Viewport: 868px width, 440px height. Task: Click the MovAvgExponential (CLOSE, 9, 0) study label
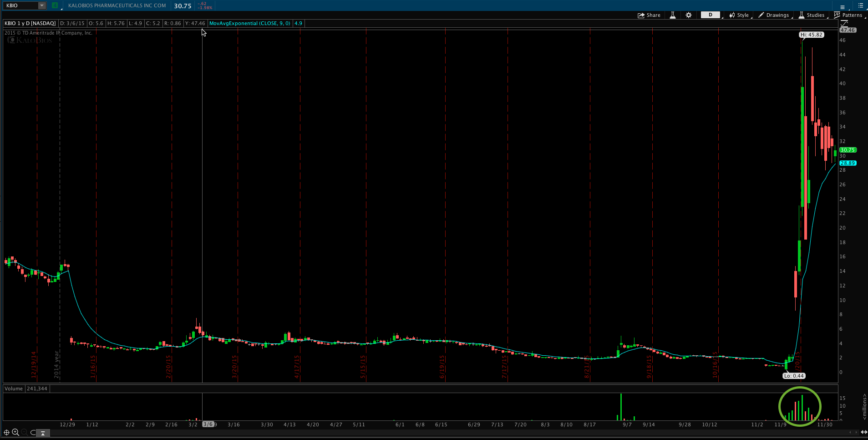pyautogui.click(x=249, y=23)
